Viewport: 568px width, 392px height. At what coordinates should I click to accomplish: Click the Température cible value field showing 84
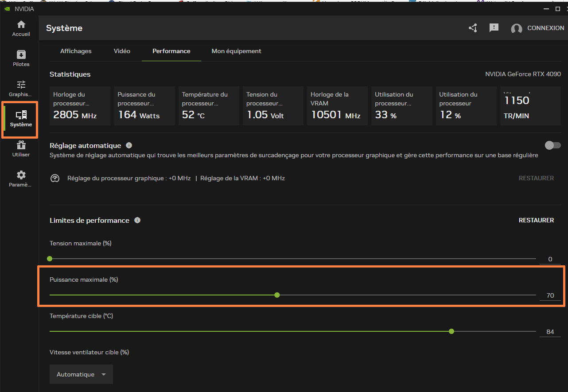(550, 332)
